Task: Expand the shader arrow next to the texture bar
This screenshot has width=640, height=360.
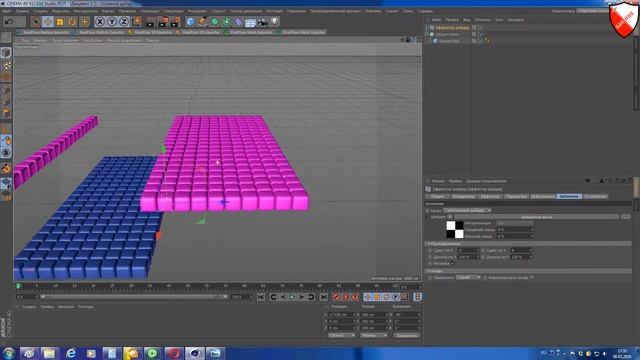Action: tap(450, 217)
